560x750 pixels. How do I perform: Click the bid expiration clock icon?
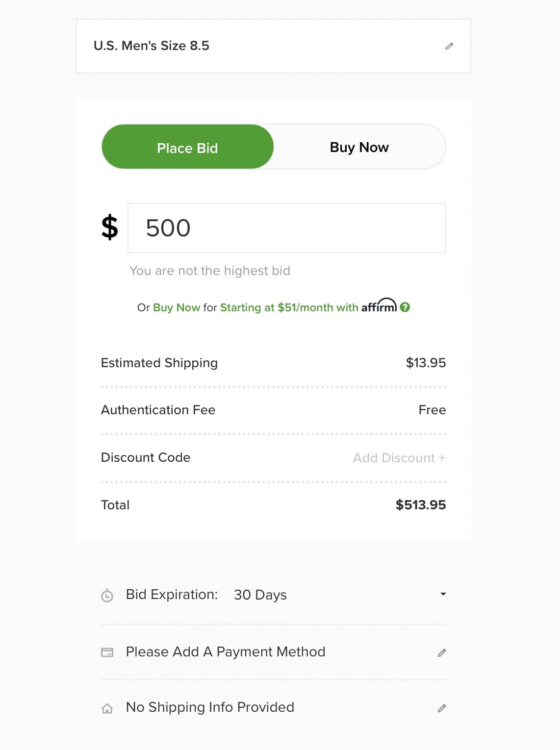click(107, 596)
